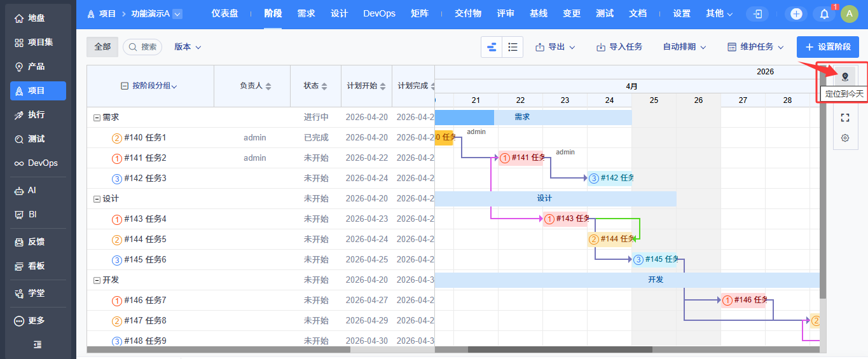Collapse the 需求 stage group
This screenshot has height=359, width=868.
click(x=97, y=118)
